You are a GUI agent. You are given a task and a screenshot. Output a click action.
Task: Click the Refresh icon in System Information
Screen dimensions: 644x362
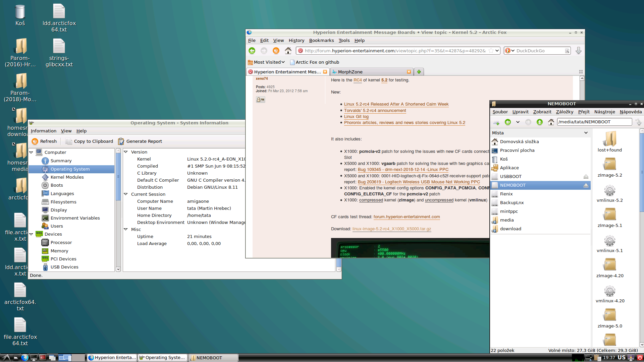pyautogui.click(x=35, y=141)
